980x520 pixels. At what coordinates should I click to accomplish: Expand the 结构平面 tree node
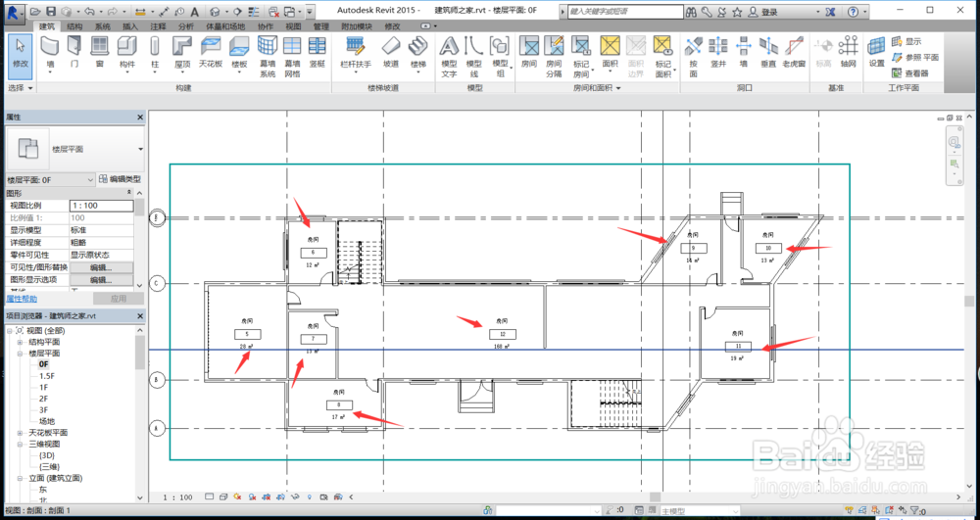coord(20,342)
